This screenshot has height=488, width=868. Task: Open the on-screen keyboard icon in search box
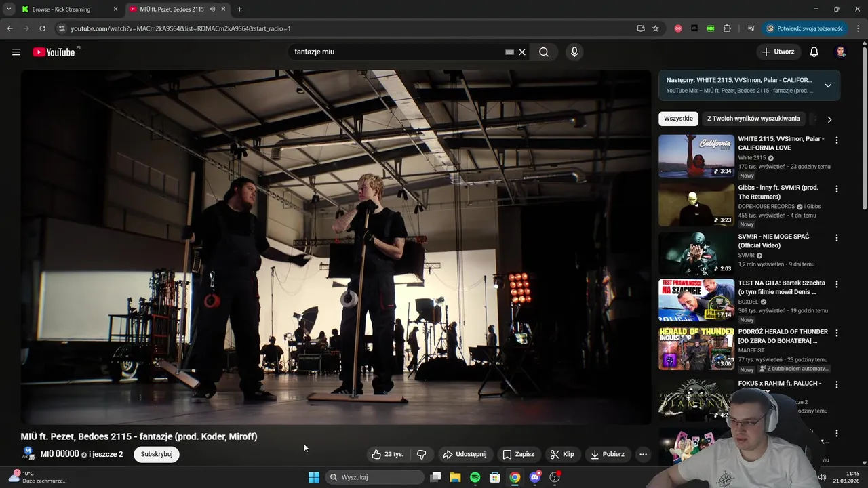click(509, 52)
